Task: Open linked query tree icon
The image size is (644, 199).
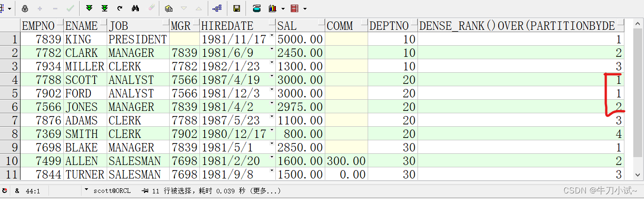Action: point(217,8)
